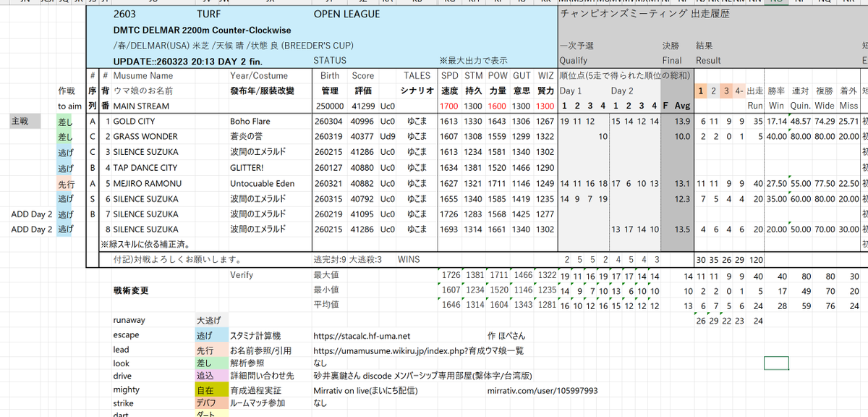Select the 'Untocuable Eden' costume cell
868x417 pixels.
[262, 184]
